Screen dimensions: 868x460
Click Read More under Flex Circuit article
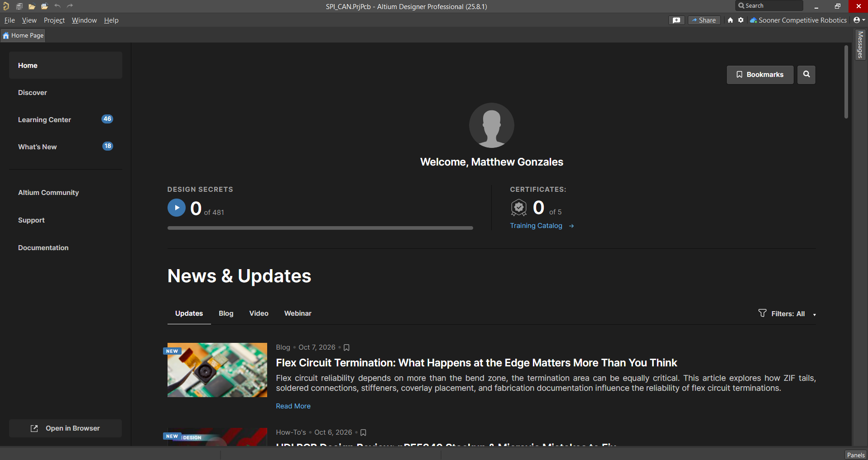(293, 406)
